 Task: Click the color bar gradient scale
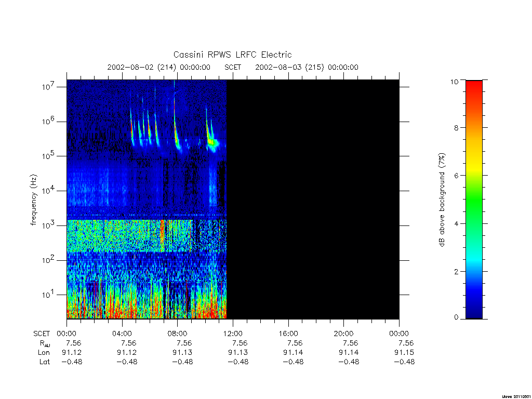474,199
